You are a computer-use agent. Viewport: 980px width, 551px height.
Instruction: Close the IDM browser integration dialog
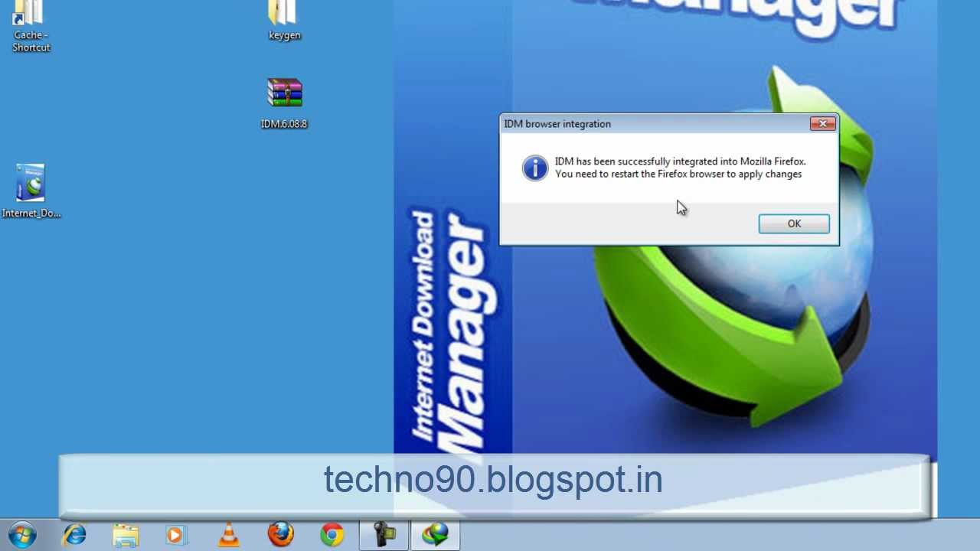point(823,123)
